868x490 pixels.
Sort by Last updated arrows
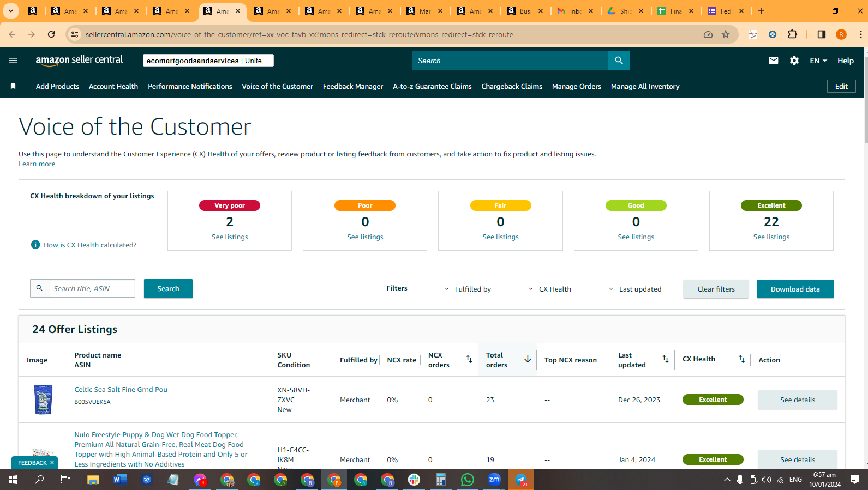click(x=666, y=359)
